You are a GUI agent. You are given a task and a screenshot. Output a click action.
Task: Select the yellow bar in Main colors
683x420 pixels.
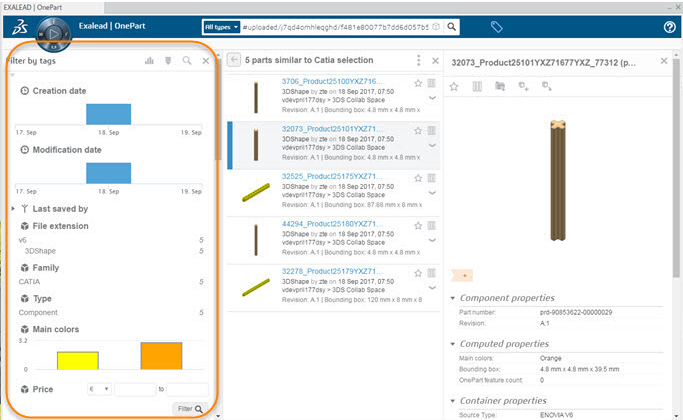78,361
